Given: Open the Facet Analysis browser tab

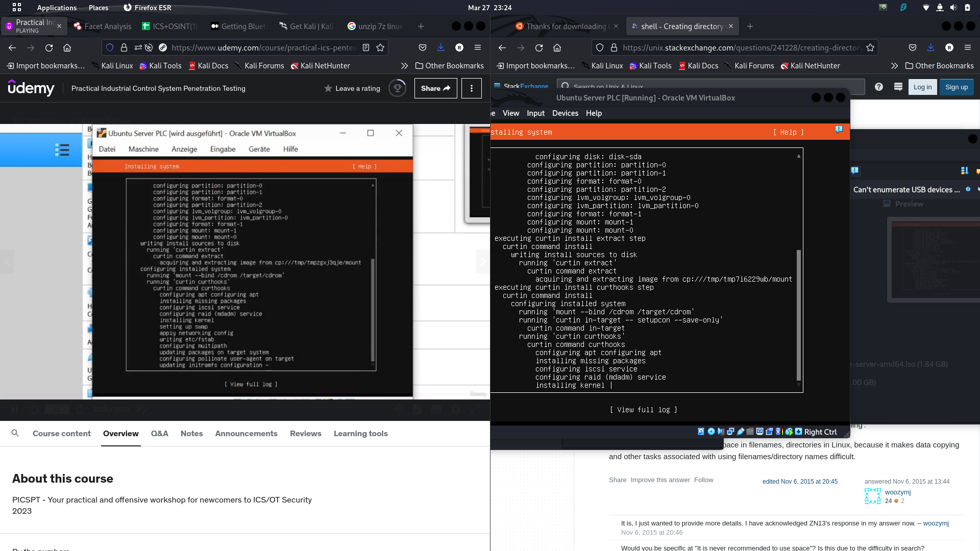Looking at the screenshot, I should (103, 26).
